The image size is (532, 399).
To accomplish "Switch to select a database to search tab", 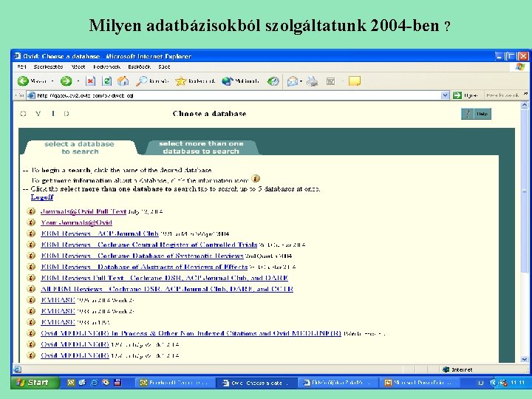I will tap(79, 148).
